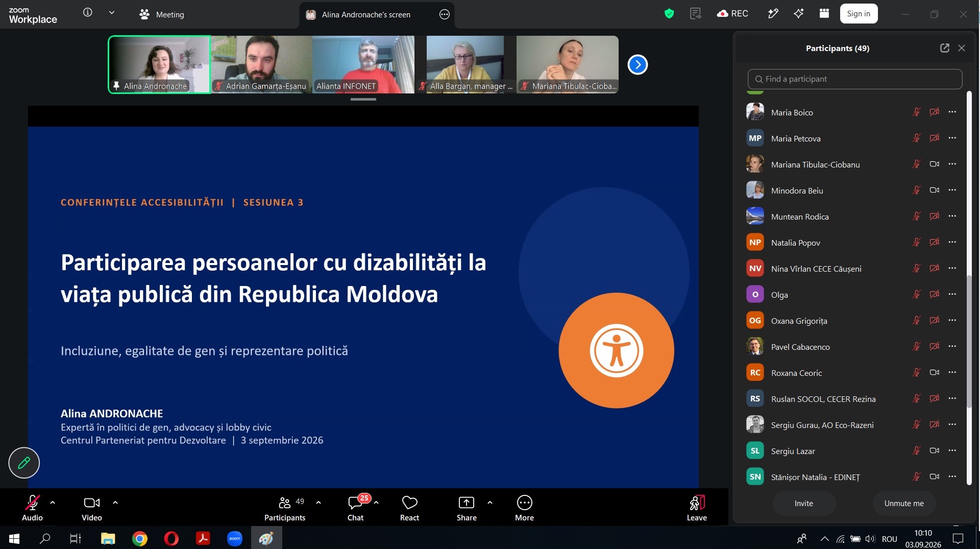Toggle camera for Sergiu Lazar
This screenshot has height=549, width=980.
(x=935, y=450)
